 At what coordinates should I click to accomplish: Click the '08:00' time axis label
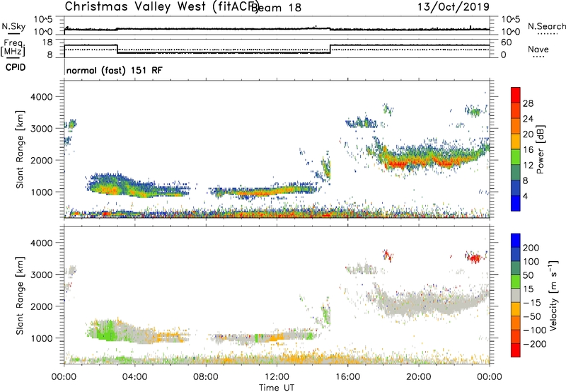(x=206, y=377)
